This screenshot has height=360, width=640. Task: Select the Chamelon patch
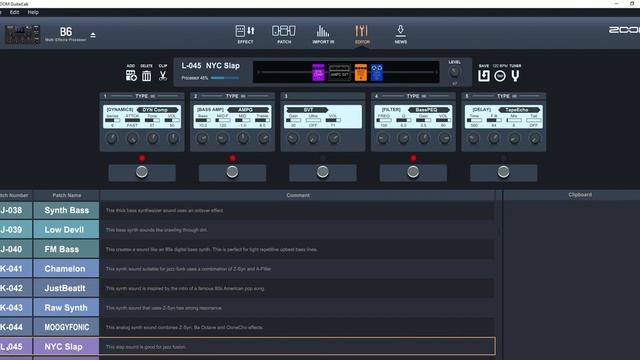click(67, 269)
